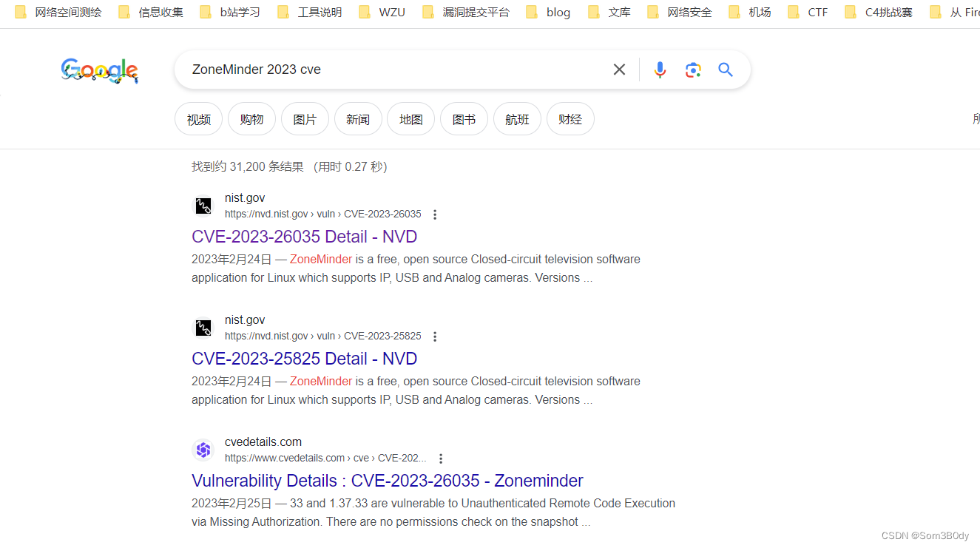This screenshot has height=548, width=980.
Task: Click the www.cvedetails.com URL breadcrumb
Action: pos(325,459)
